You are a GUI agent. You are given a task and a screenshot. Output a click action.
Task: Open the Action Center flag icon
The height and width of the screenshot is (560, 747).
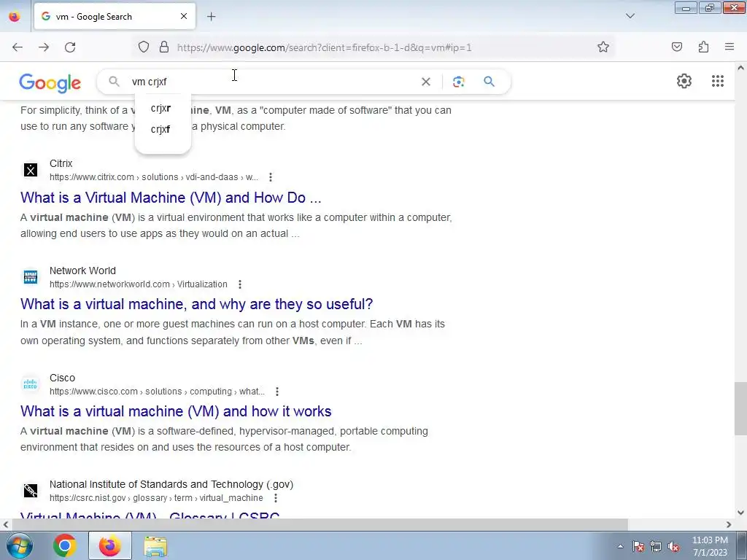(x=638, y=547)
